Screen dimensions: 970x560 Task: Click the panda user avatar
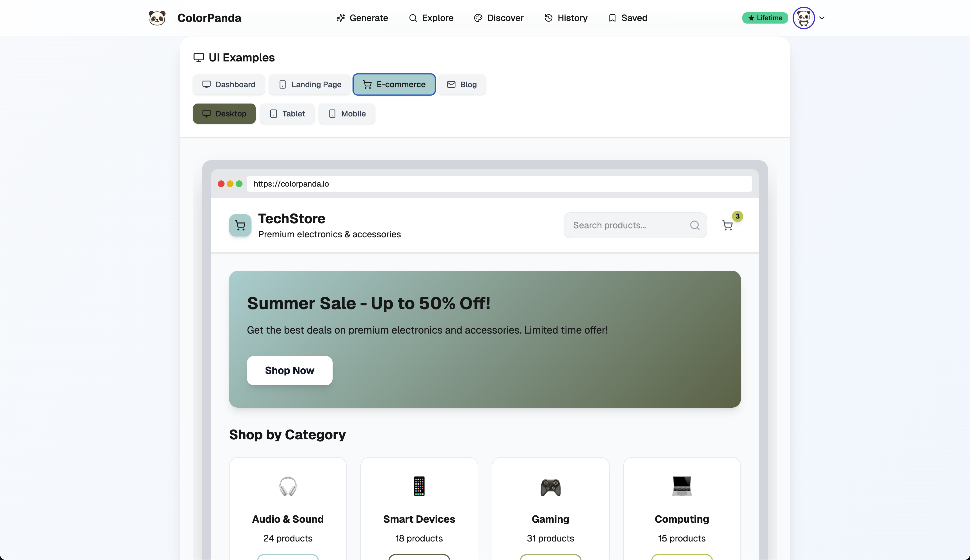[x=803, y=18]
